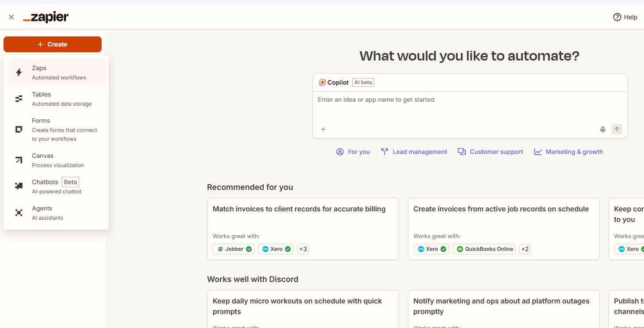Click the Chatbots icon in Create menu
The image size is (644, 328).
(x=19, y=186)
